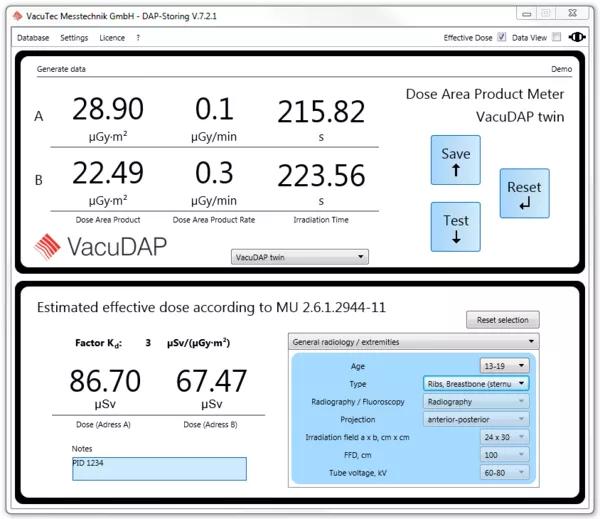Click the Test button
This screenshot has width=600, height=519.
pyautogui.click(x=455, y=227)
